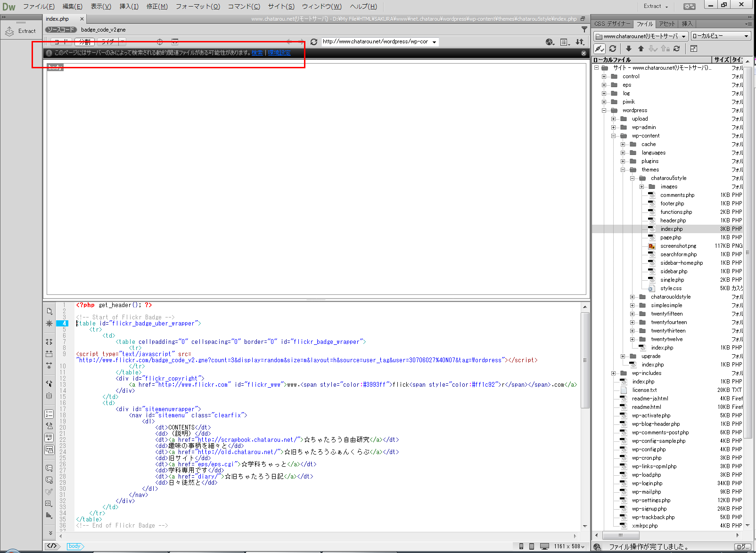The height and width of the screenshot is (553, 756).
Task: Toggle Syntax Error Alerts in info bar
Action: pos(49,450)
